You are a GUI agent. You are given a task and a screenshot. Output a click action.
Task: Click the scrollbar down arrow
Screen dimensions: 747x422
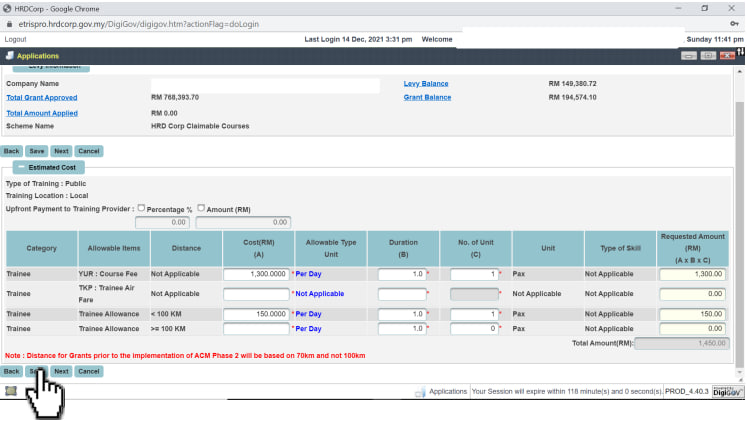[x=739, y=372]
